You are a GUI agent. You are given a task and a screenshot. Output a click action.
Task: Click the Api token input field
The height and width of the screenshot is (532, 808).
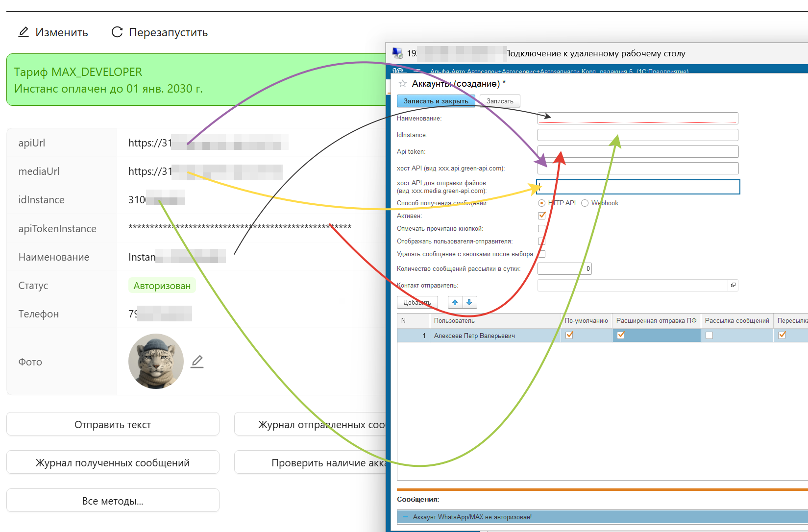click(x=637, y=151)
